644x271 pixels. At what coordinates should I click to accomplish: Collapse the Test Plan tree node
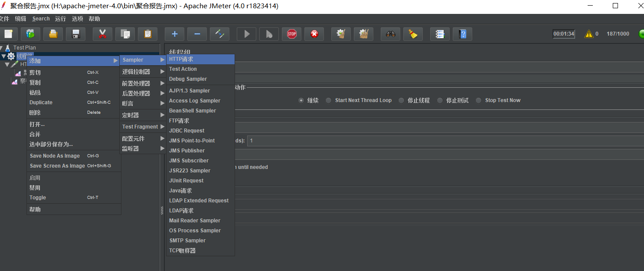pos(1,48)
